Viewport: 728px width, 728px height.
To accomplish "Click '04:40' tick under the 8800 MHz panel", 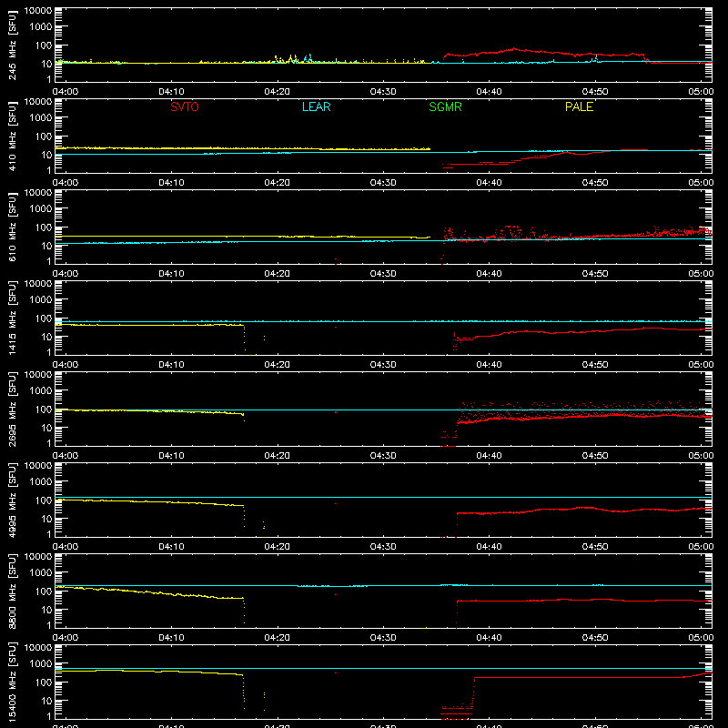I will [489, 638].
